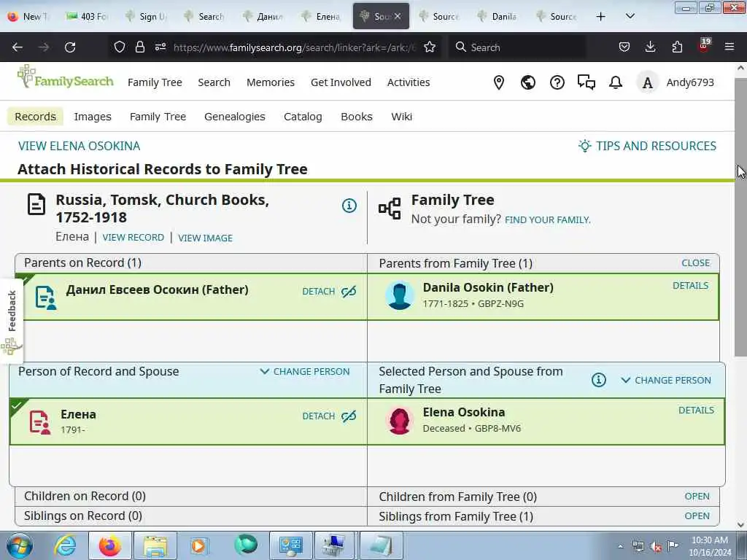
Task: Open a new browser tab with plus
Action: (601, 16)
